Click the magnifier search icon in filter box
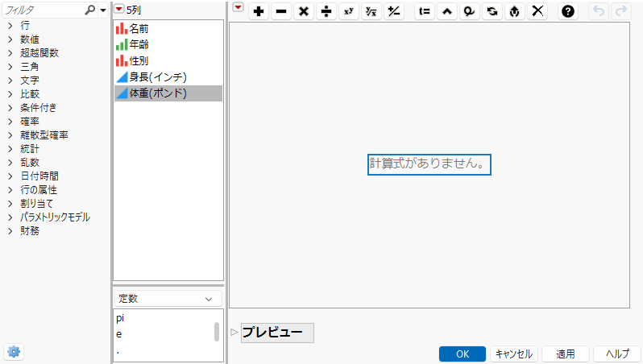Viewport: 643px width, 364px height. tap(89, 10)
